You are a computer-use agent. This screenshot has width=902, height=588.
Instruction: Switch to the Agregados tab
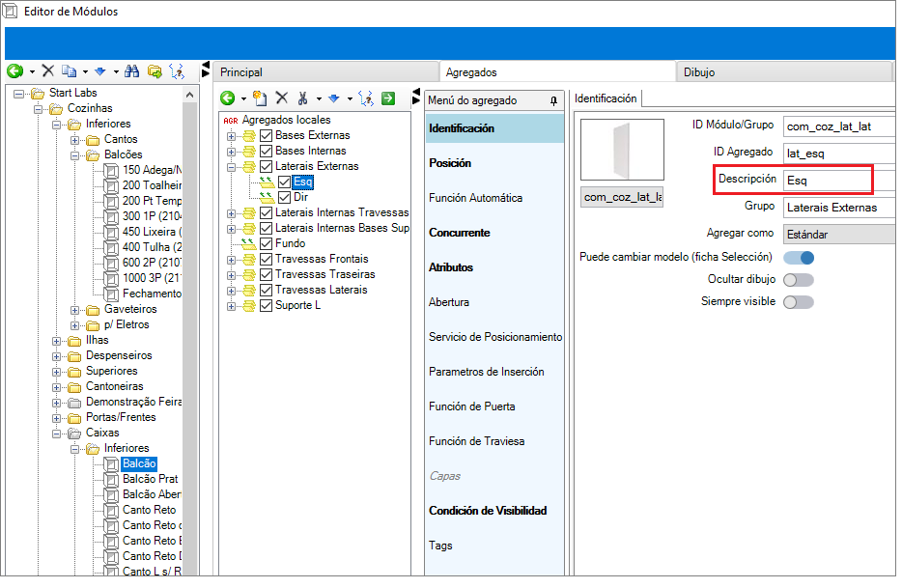557,71
